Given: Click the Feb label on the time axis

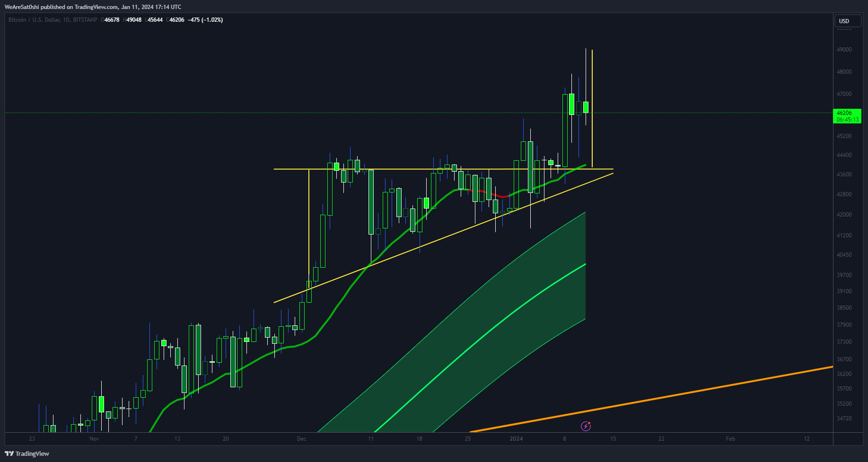Looking at the screenshot, I should point(731,439).
